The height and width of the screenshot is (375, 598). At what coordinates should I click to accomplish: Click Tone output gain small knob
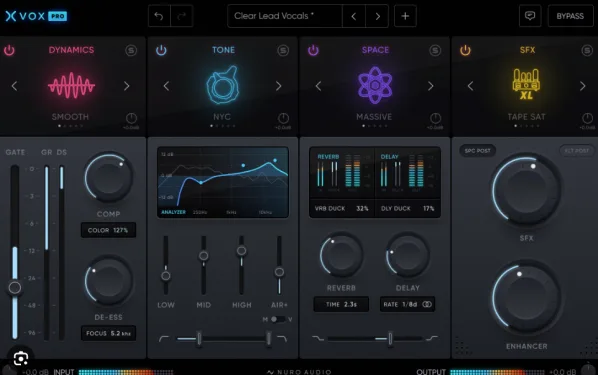[283, 118]
